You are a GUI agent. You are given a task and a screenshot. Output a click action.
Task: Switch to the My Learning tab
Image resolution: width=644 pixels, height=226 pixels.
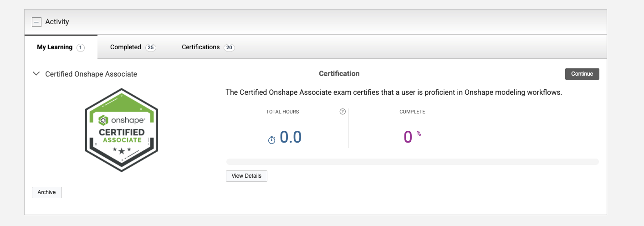(61, 47)
